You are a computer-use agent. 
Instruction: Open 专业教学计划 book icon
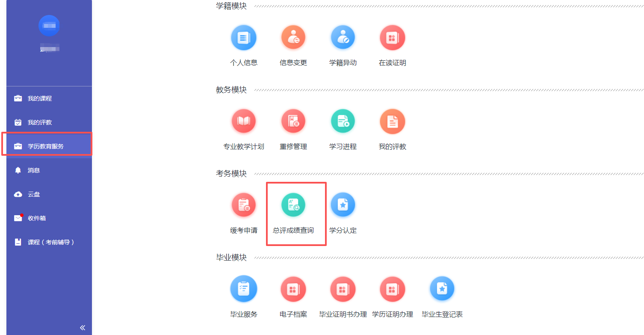(x=243, y=122)
